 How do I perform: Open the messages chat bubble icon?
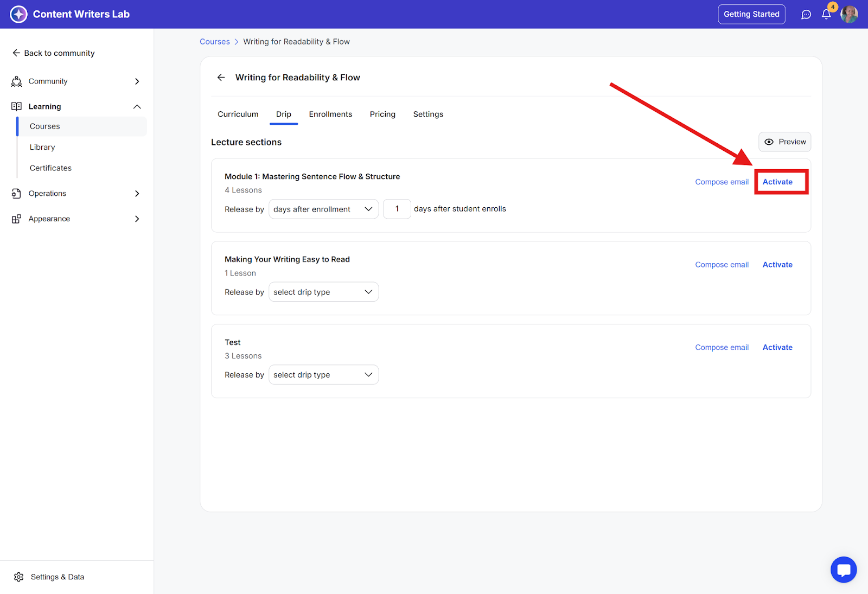tap(806, 15)
